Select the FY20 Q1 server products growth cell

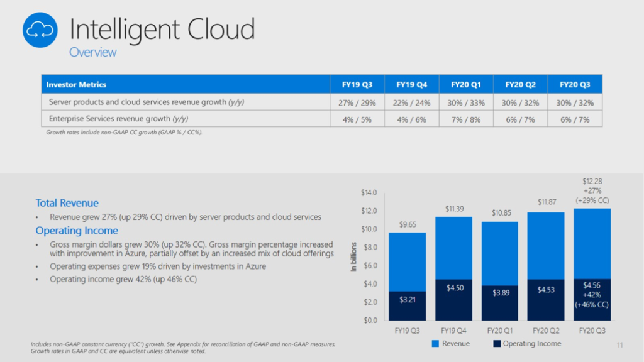(x=467, y=102)
